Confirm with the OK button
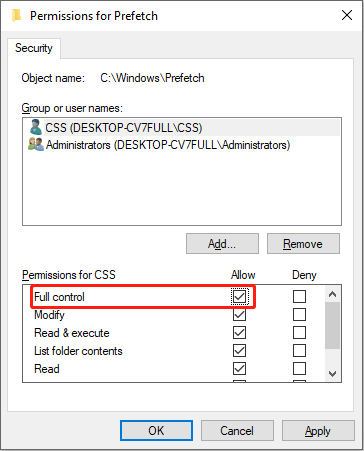 (156, 431)
